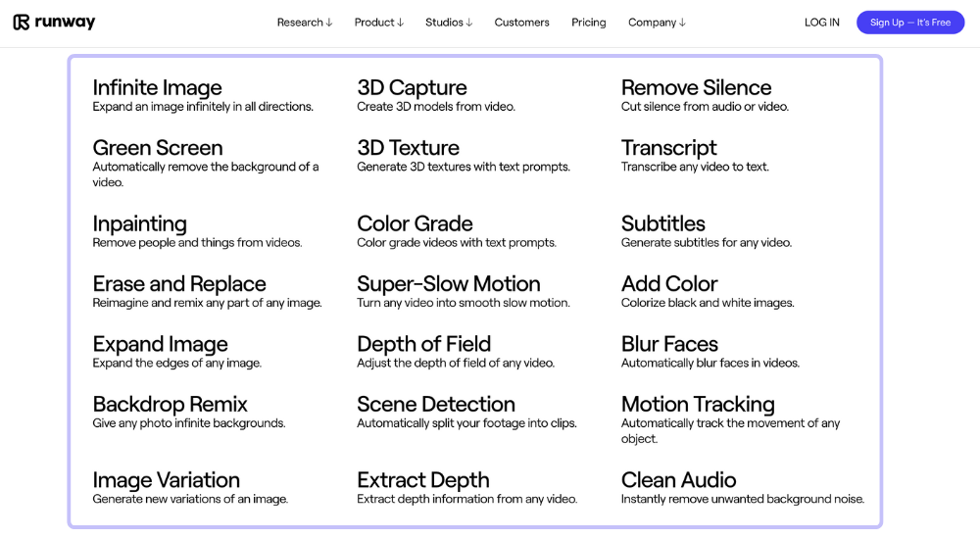Viewport: 980px width, 539px height.
Task: Click 'Instantly remove unwanted background noise.' text
Action: click(x=743, y=499)
